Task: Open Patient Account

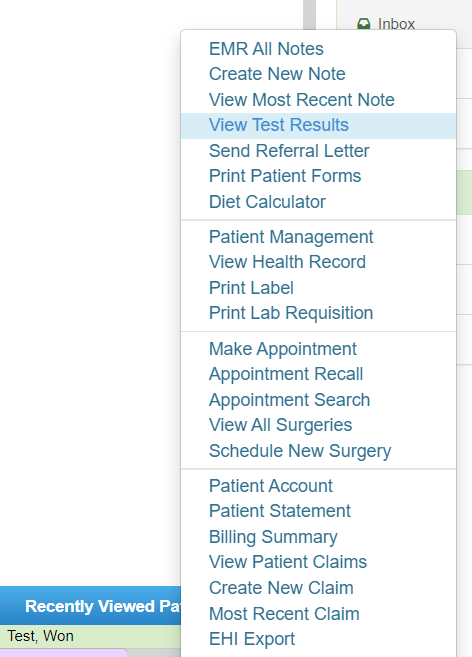Action: point(271,486)
